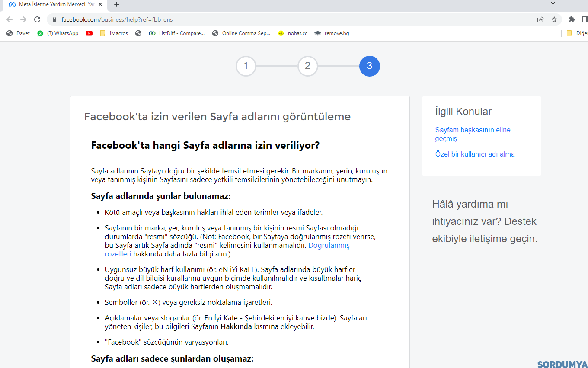The image size is (588, 368).
Task: Click the bold word Hakkında in the list
Action: (236, 326)
